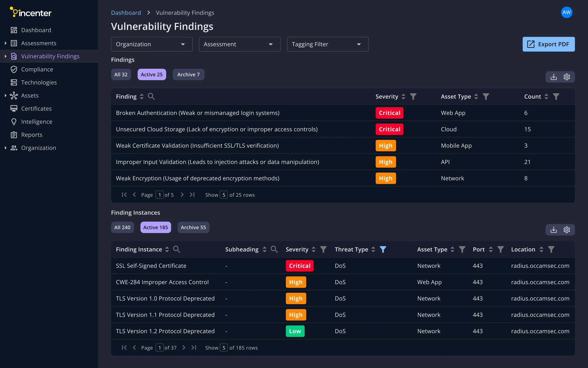
Task: Select the All 240 instances tab
Action: point(122,227)
